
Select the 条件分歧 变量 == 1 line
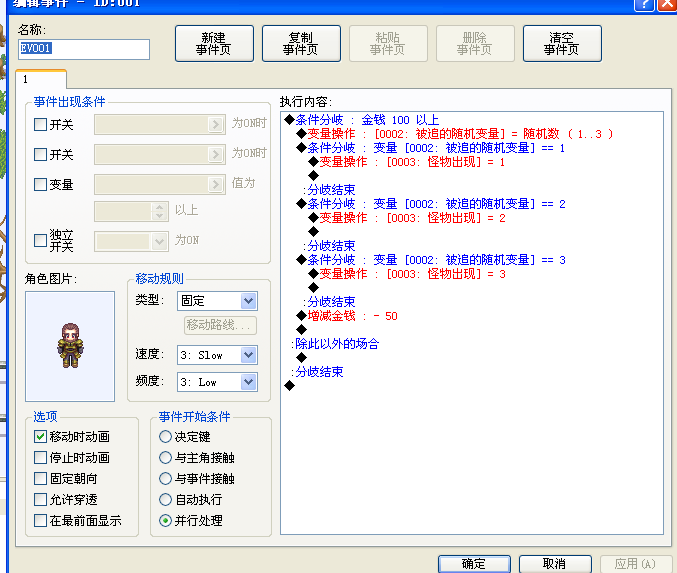click(431, 148)
